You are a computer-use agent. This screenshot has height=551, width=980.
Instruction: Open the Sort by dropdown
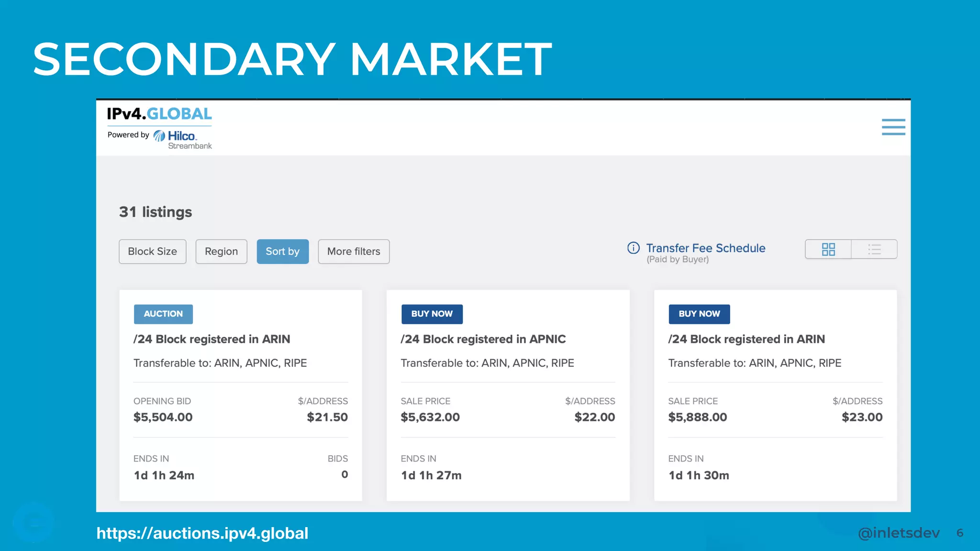tap(283, 252)
